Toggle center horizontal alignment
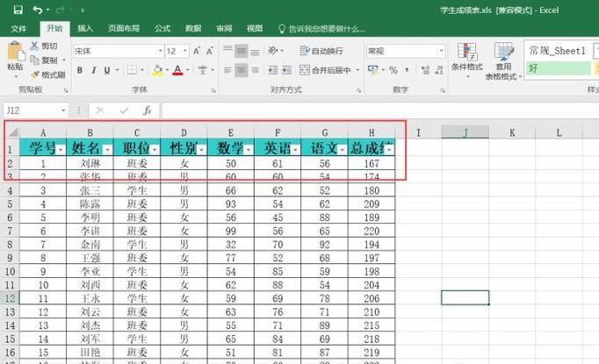The height and width of the screenshot is (364, 599). 241,70
